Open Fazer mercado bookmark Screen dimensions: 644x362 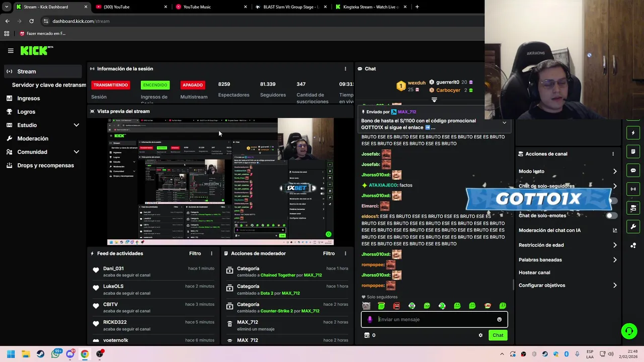[x=43, y=34]
